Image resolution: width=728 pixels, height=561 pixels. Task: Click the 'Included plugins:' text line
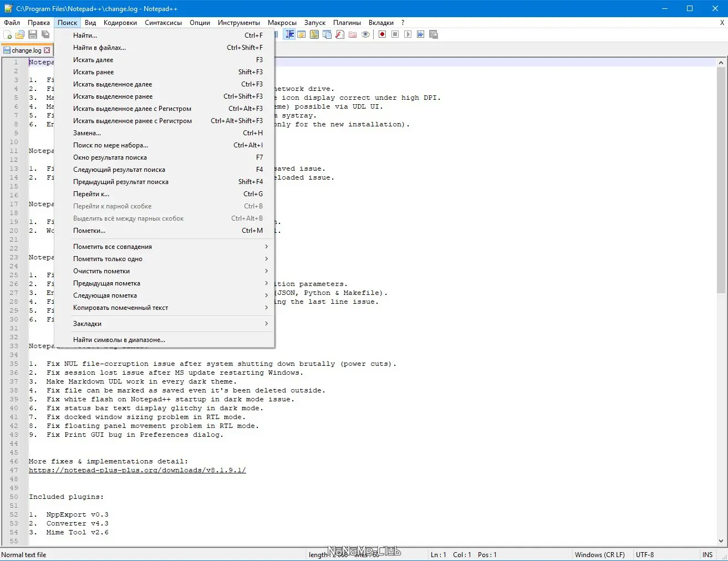click(67, 497)
